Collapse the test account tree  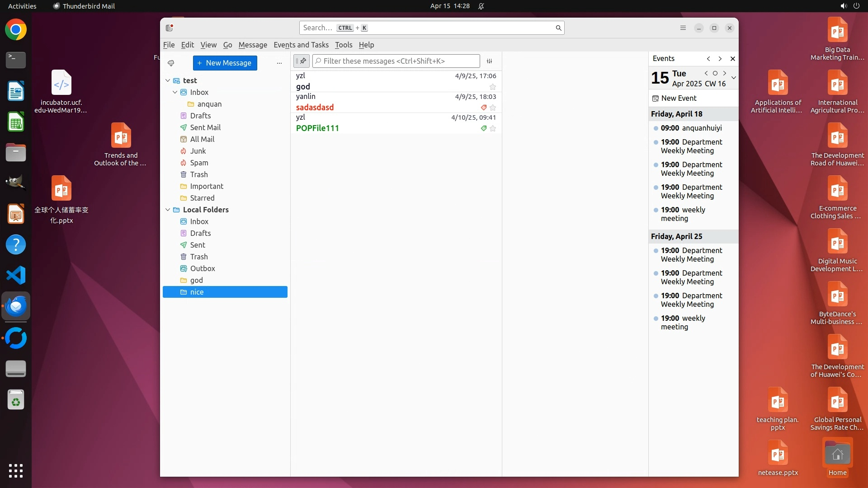click(168, 80)
